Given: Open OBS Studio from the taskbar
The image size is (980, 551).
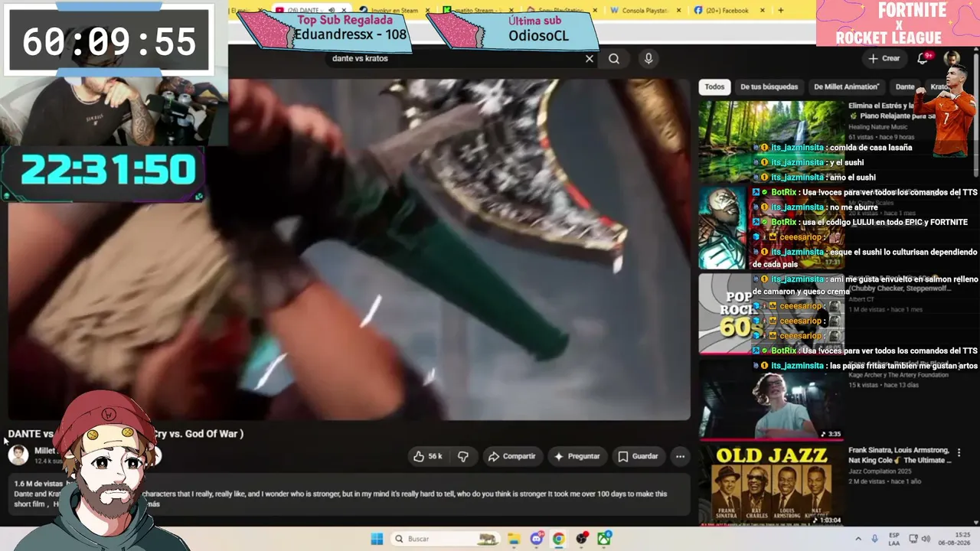Looking at the screenshot, I should (x=582, y=539).
